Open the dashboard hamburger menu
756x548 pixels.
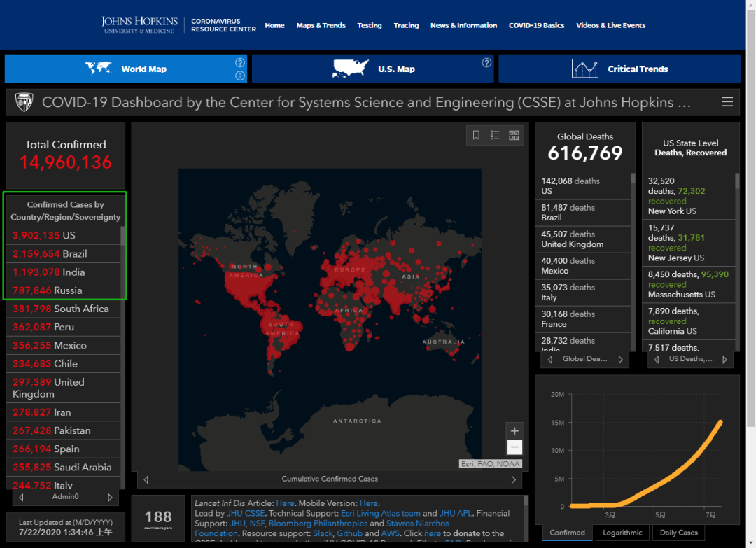[x=727, y=101]
